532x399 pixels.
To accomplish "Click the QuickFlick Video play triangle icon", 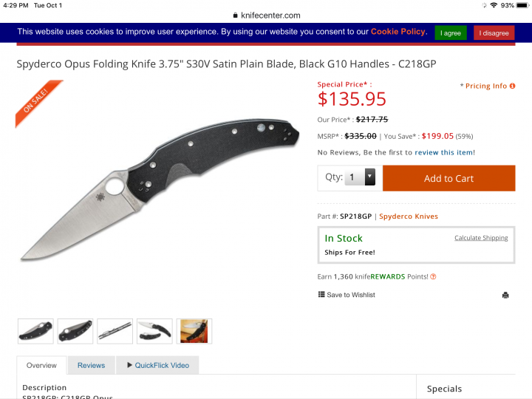I will (x=129, y=365).
